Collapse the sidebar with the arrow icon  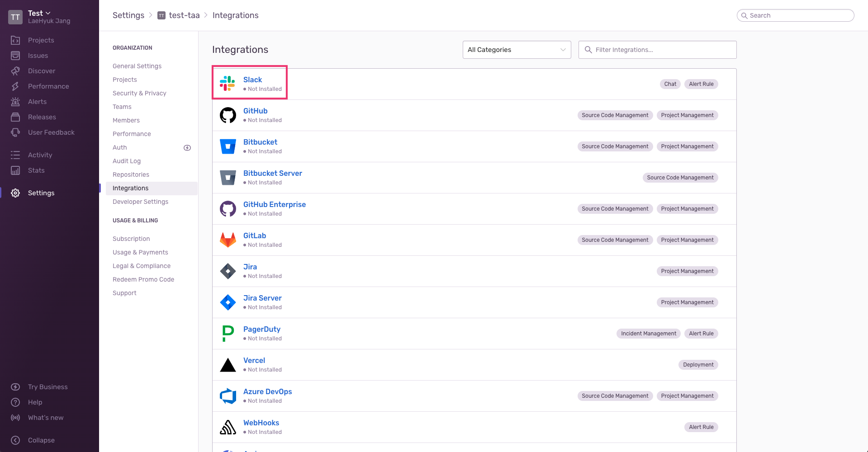15,440
